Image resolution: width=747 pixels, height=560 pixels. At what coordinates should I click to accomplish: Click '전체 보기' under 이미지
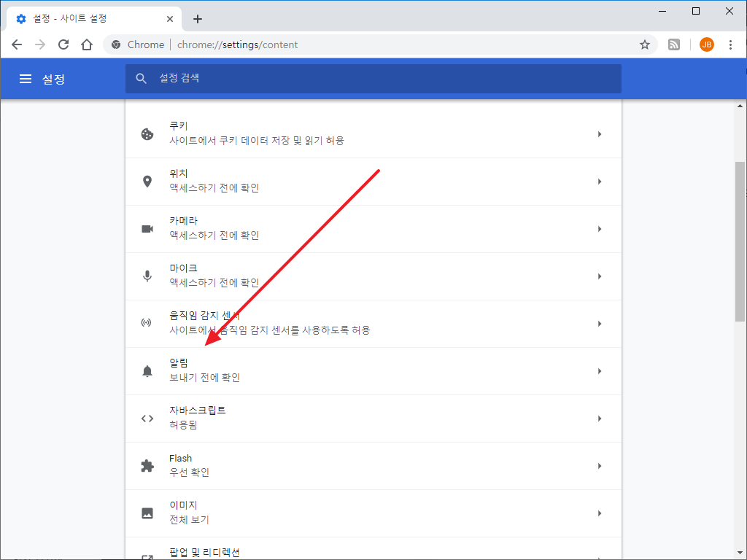click(190, 519)
